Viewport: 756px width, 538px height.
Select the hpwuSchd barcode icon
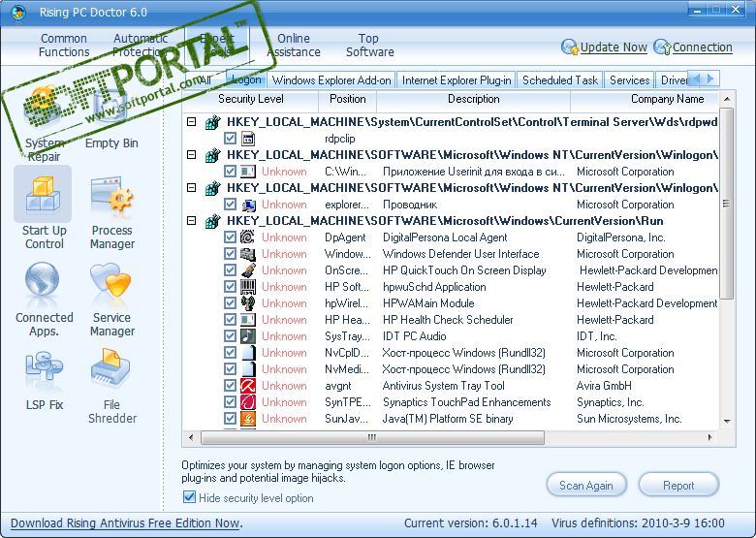point(247,286)
